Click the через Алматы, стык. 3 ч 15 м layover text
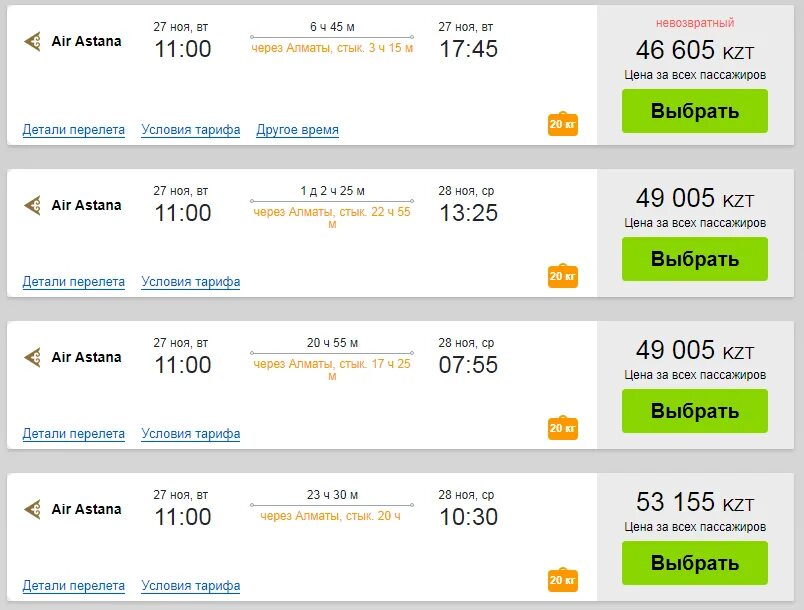The width and height of the screenshot is (804, 610). tap(332, 48)
